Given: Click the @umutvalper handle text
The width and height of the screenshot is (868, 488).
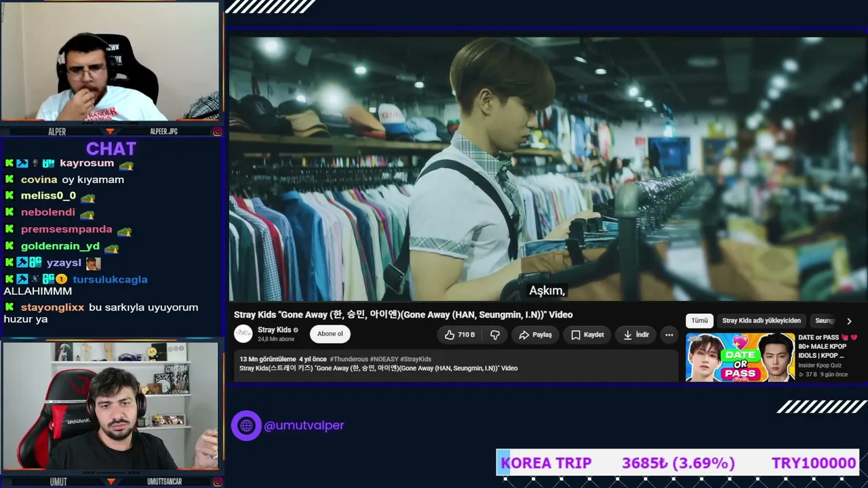Looking at the screenshot, I should pos(304,426).
